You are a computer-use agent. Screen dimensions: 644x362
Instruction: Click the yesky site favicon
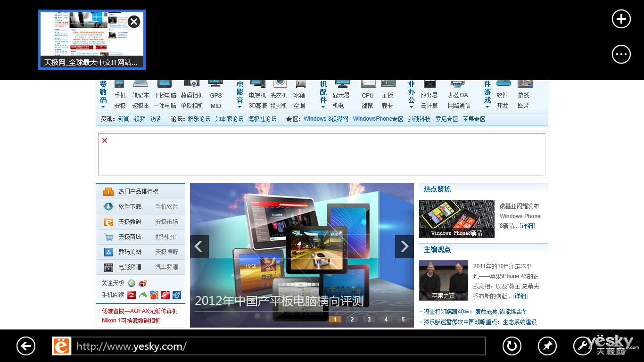(61, 346)
